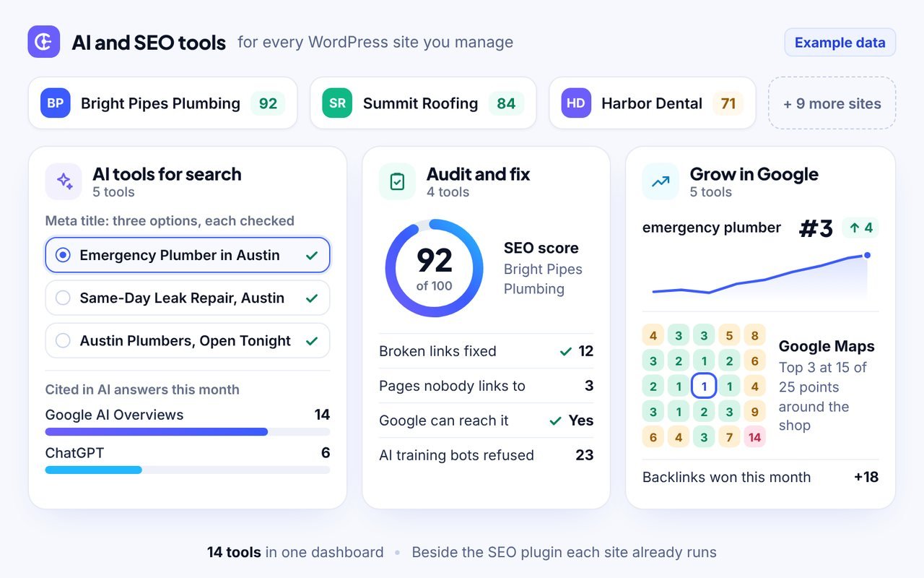Click the Backlinks won this month label

click(726, 477)
